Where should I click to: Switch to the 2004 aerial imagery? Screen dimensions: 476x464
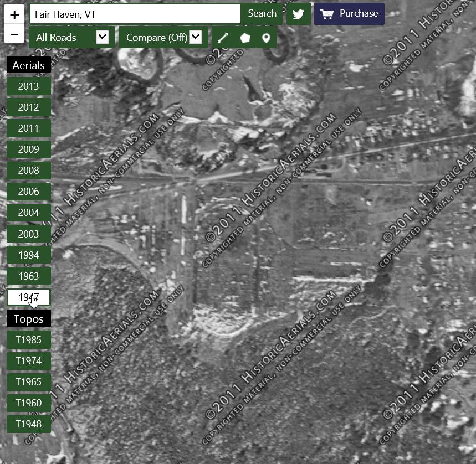point(29,213)
